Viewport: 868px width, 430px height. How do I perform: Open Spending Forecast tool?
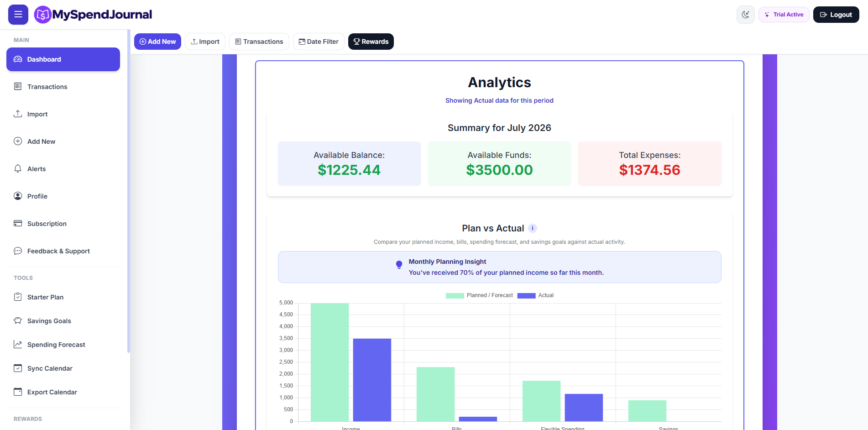[63, 345]
